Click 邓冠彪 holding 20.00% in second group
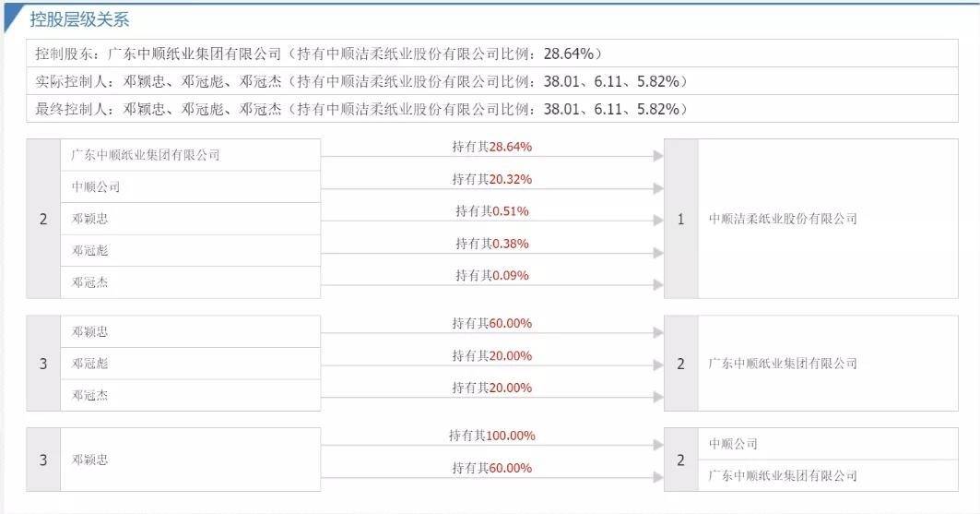Viewport: 980px width, 514px height. pos(89,364)
